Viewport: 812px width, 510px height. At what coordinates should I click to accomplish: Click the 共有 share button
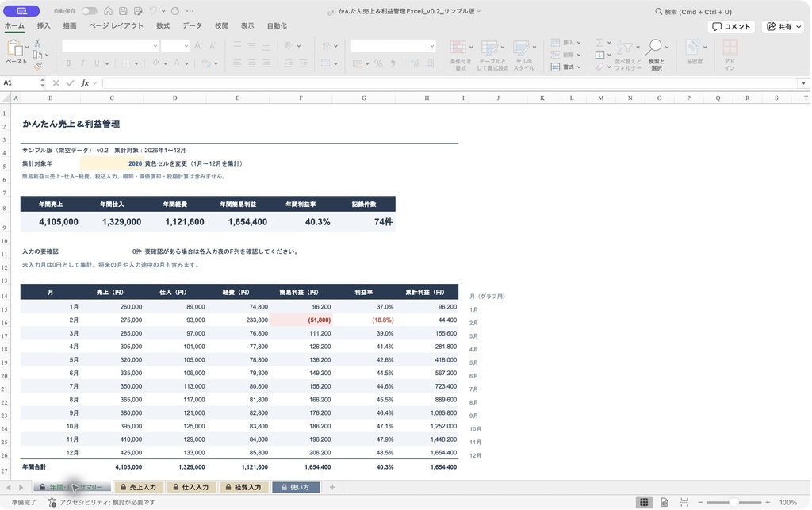coord(783,26)
